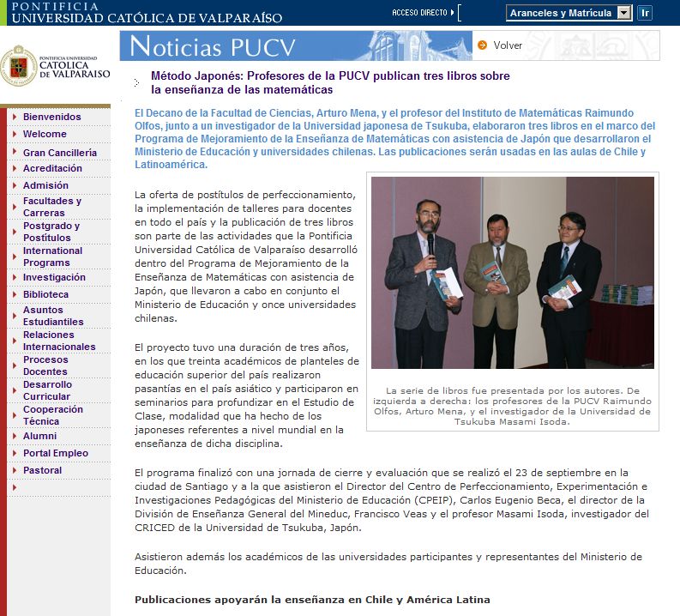The width and height of the screenshot is (680, 616).
Task: Click subheading 'Publicaciones apoyarán la enseñanza en Chile'
Action: coord(312,600)
